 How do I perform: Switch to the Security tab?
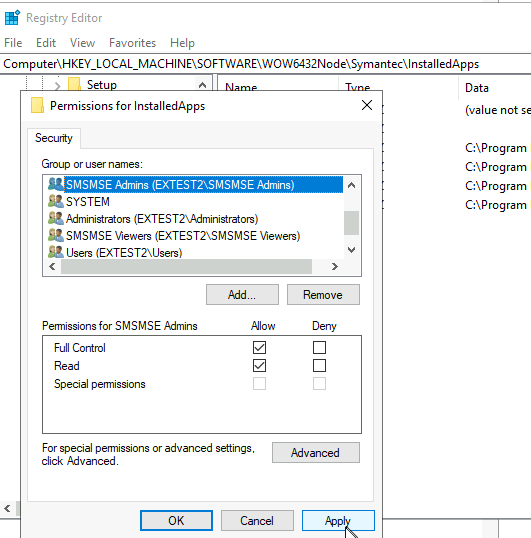coord(54,138)
